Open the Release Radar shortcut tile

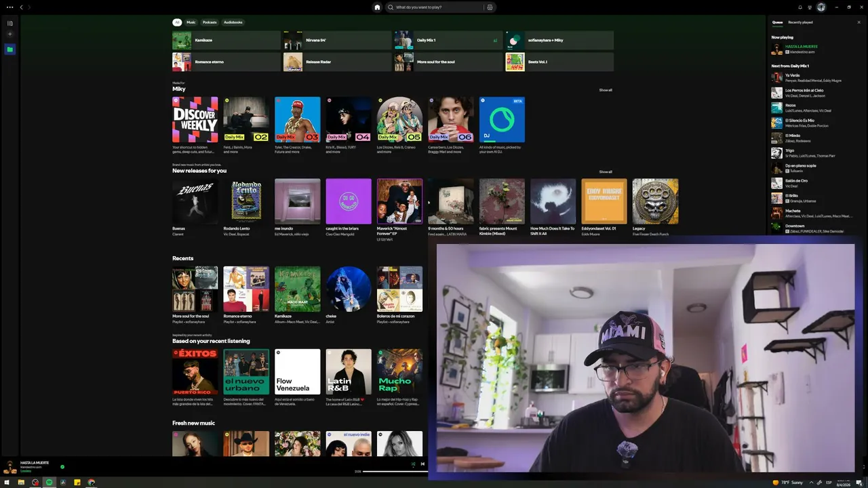coord(337,62)
